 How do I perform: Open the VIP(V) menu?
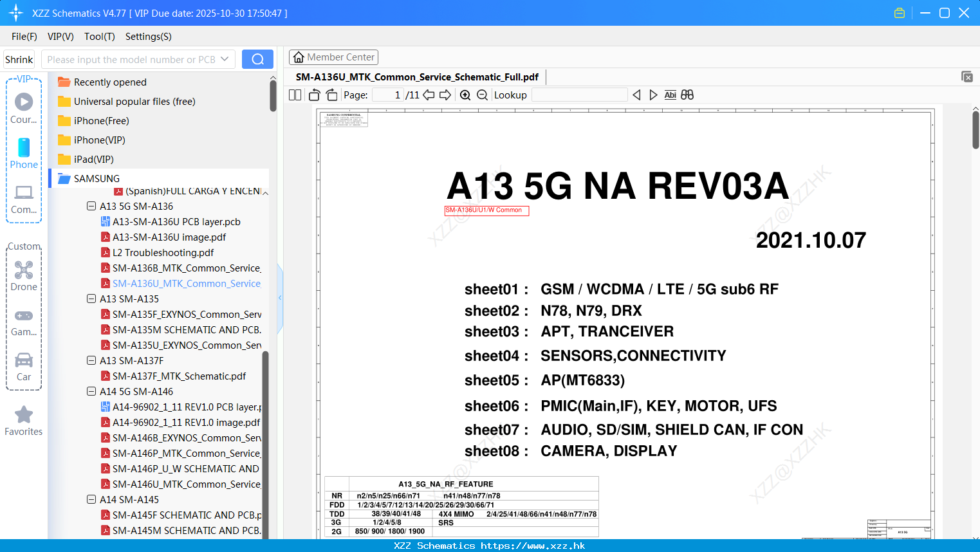click(60, 37)
